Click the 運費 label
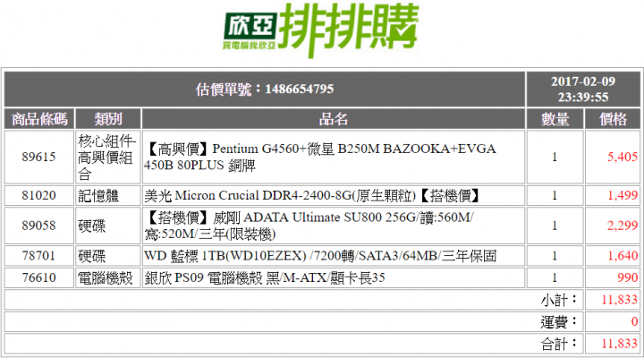The height and width of the screenshot is (358, 644). click(x=559, y=322)
